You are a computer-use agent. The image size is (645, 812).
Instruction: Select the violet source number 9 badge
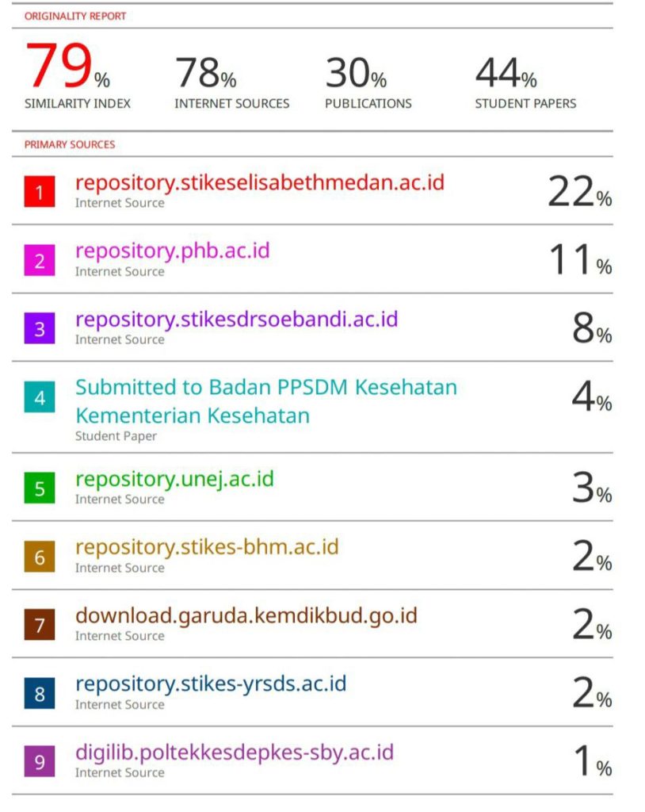coord(40,762)
